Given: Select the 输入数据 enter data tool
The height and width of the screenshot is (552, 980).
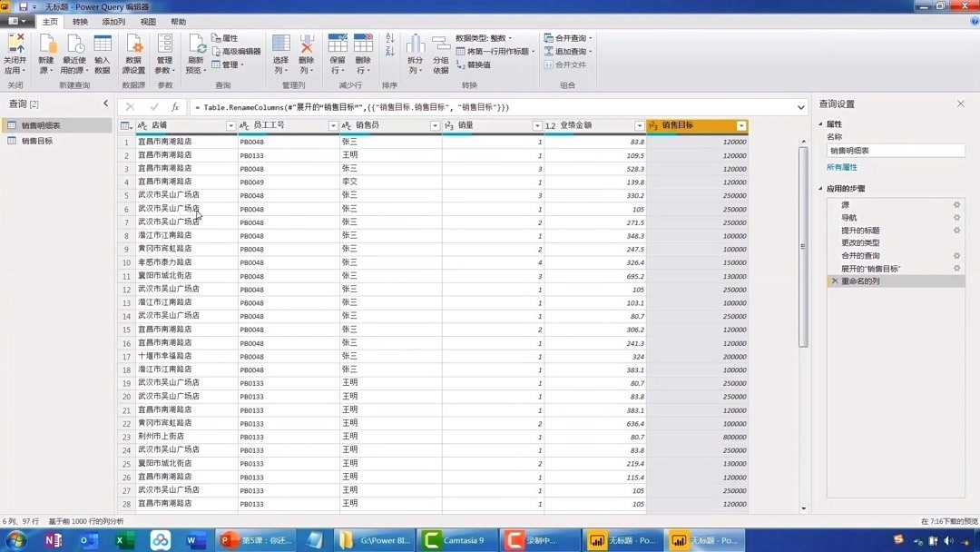Looking at the screenshot, I should (x=101, y=53).
